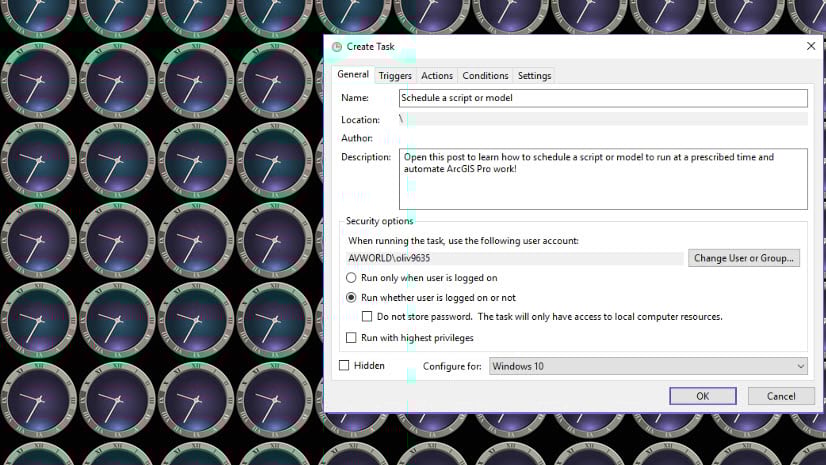This screenshot has height=465, width=826.
Task: Open the Triggers tab
Action: pos(395,76)
